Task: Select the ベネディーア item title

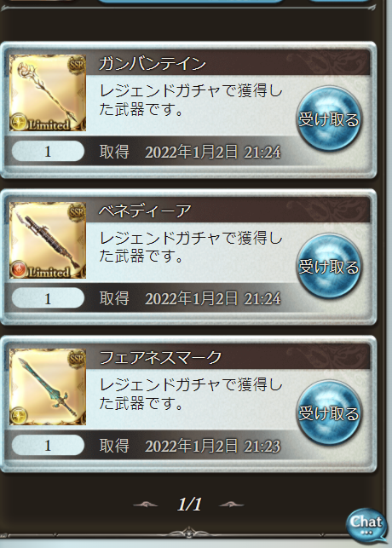Action: coord(146,211)
